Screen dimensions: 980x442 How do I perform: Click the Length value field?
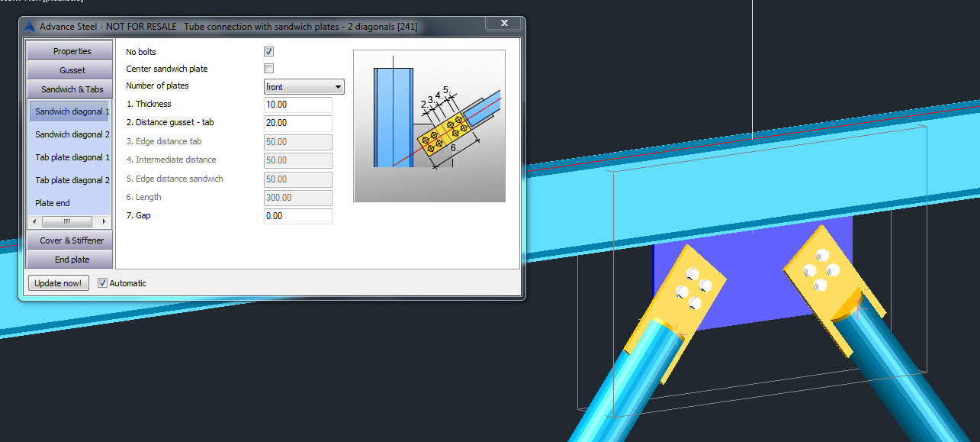pyautogui.click(x=298, y=198)
